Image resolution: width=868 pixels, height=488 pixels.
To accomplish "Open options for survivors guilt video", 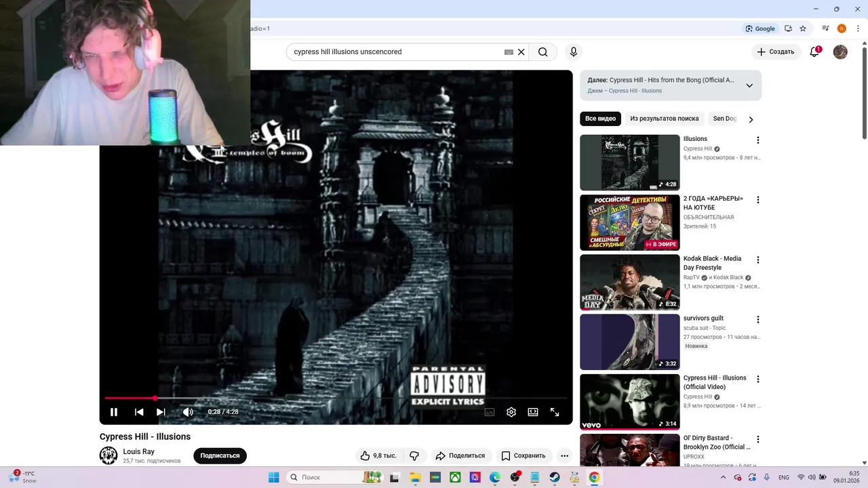I will 758,319.
